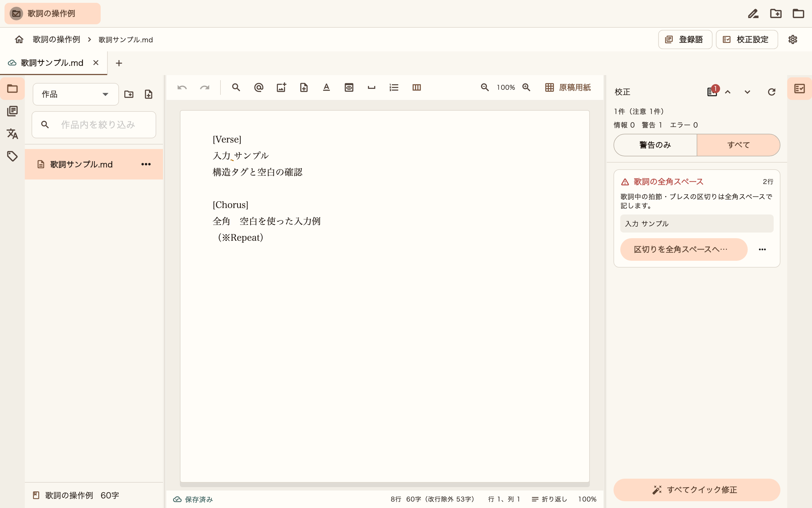
Task: Toggle 折り返し wrap setting in status bar
Action: [550, 500]
